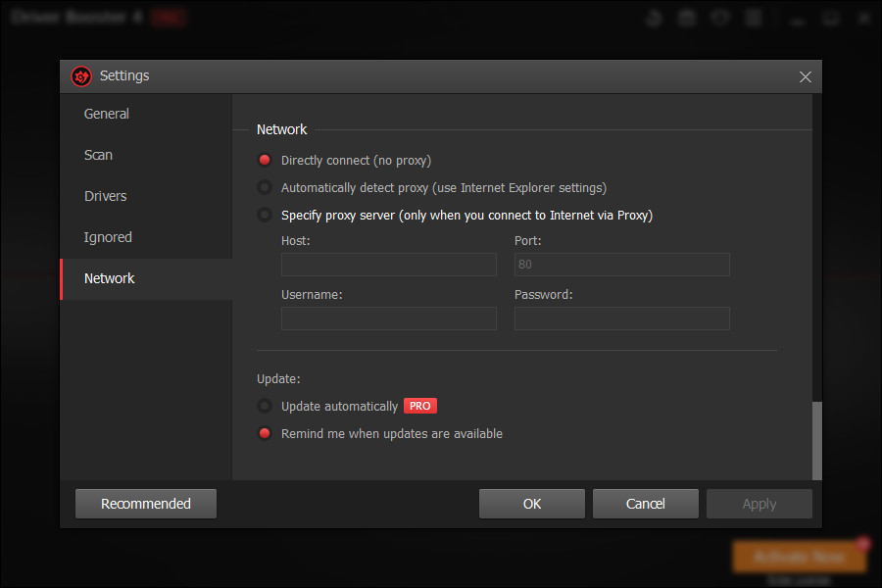Select Update automatically
The image size is (882, 588).
point(265,405)
